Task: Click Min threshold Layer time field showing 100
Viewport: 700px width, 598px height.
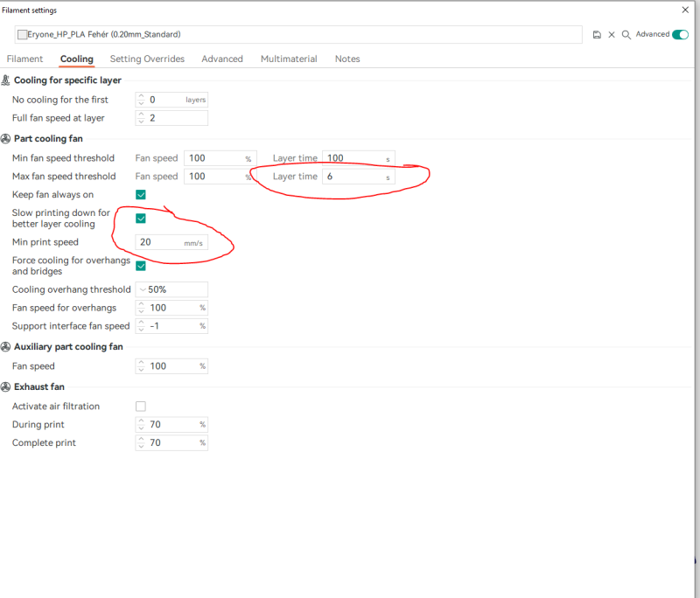Action: [x=359, y=158]
